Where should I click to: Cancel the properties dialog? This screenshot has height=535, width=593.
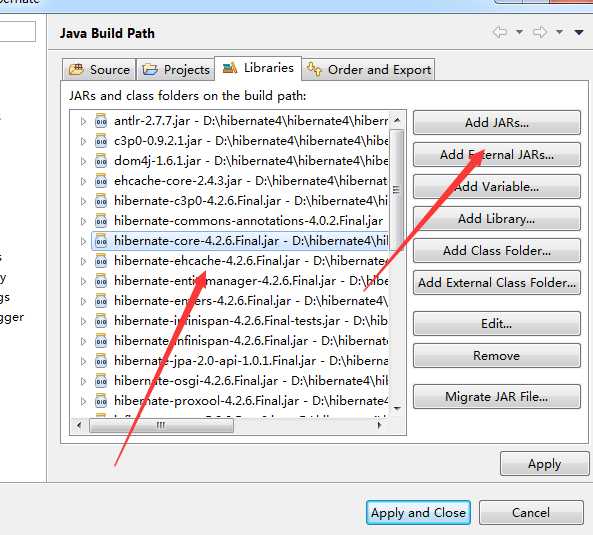(x=531, y=513)
